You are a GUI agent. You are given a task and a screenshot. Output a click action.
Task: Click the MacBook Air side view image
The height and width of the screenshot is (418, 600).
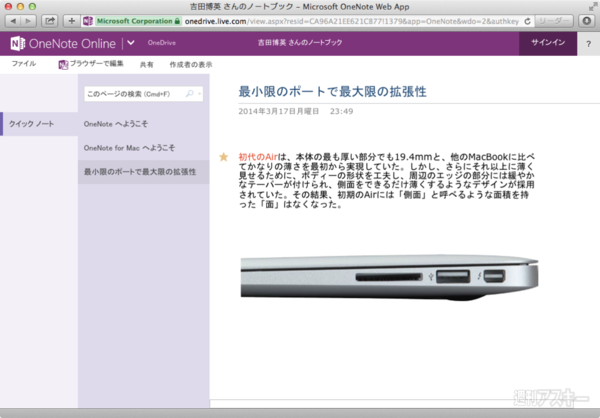tap(389, 277)
